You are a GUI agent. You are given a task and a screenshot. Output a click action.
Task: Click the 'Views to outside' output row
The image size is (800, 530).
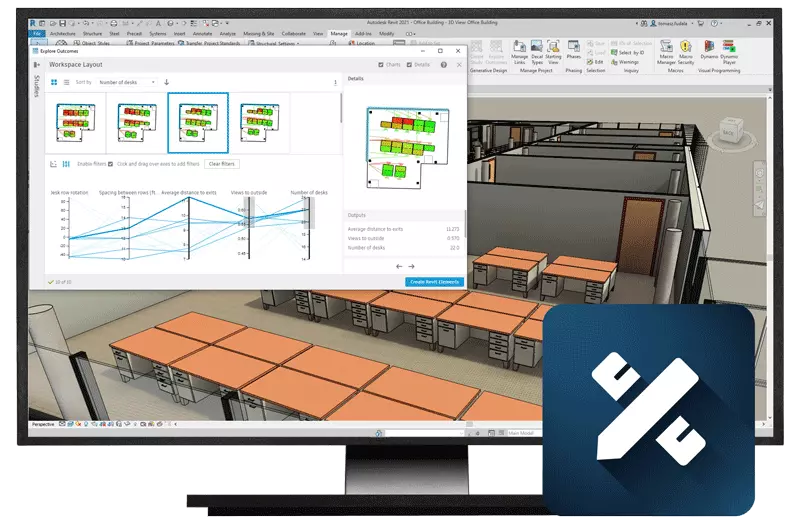[404, 238]
